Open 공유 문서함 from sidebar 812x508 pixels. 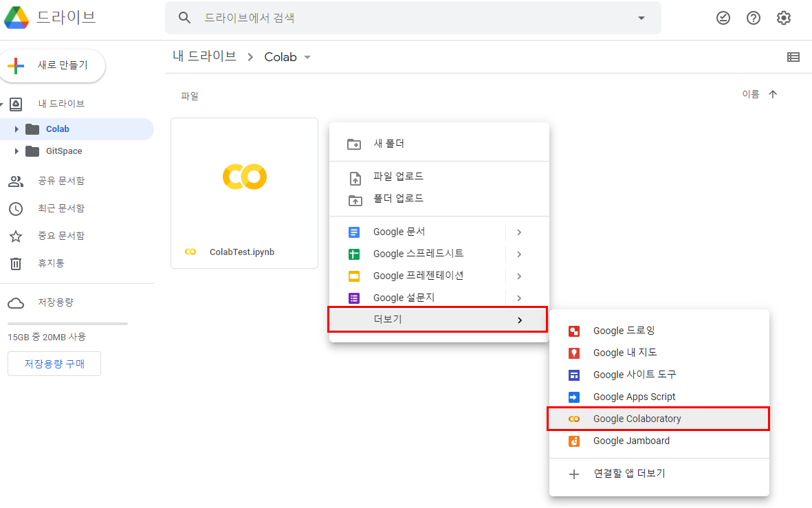pos(61,181)
